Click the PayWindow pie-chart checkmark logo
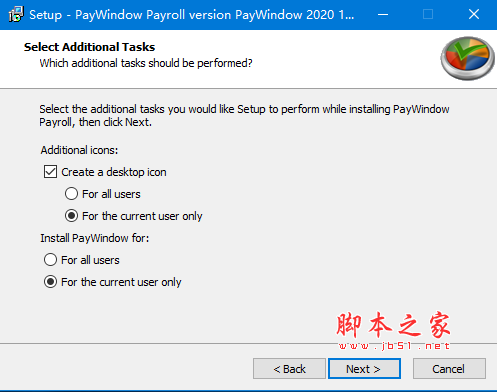497x392 pixels. pos(467,58)
